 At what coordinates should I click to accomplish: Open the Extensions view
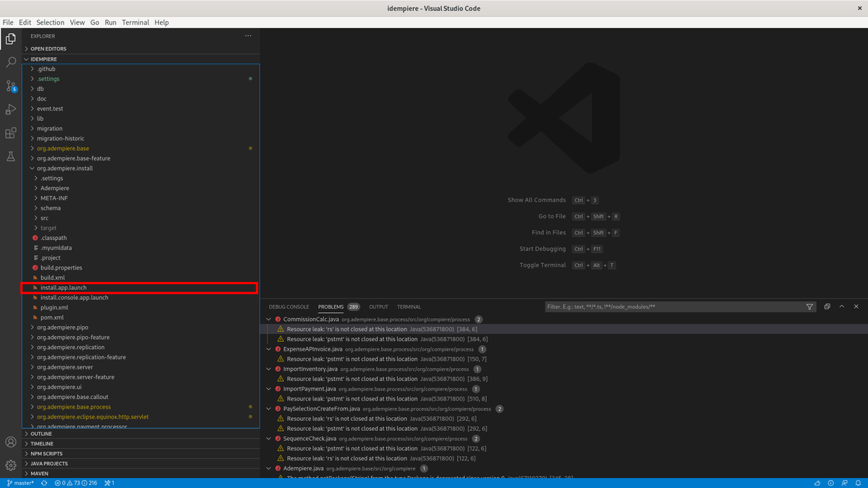pos(11,133)
